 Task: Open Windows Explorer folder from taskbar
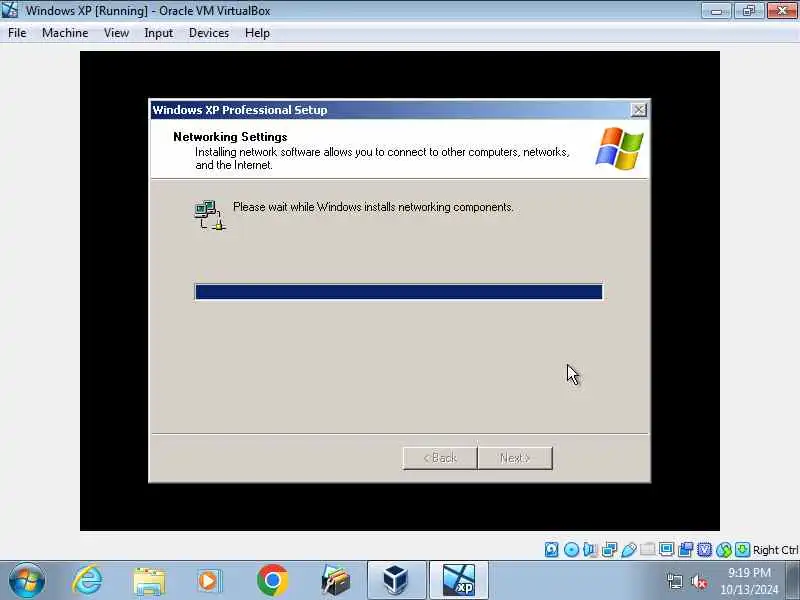149,581
